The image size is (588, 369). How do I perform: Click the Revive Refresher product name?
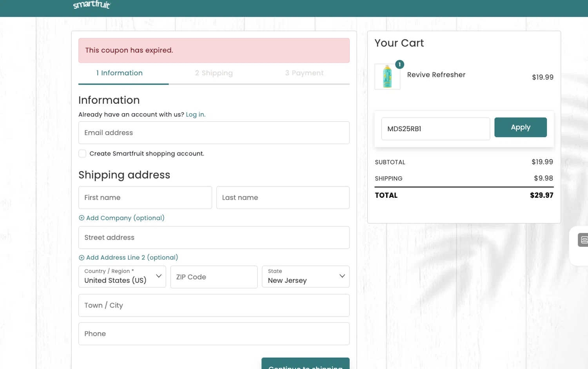click(x=436, y=75)
